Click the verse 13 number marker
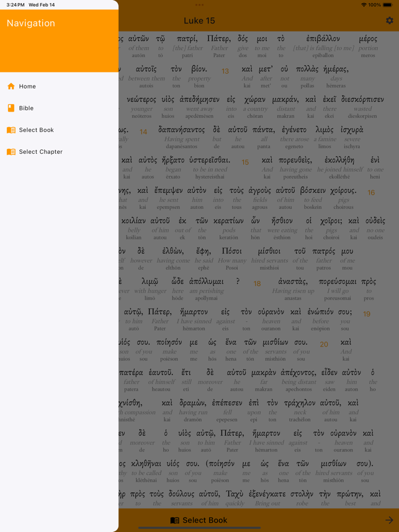 [225, 71]
